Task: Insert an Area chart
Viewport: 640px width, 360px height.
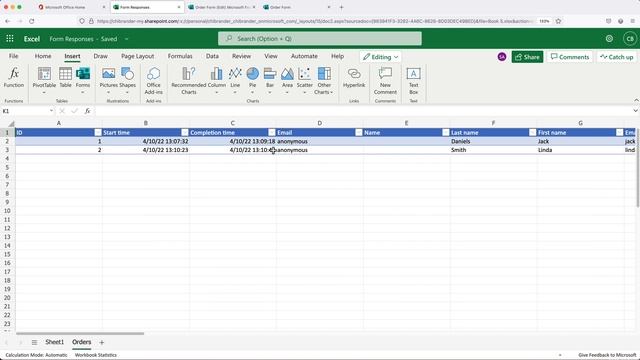Action: click(x=287, y=80)
